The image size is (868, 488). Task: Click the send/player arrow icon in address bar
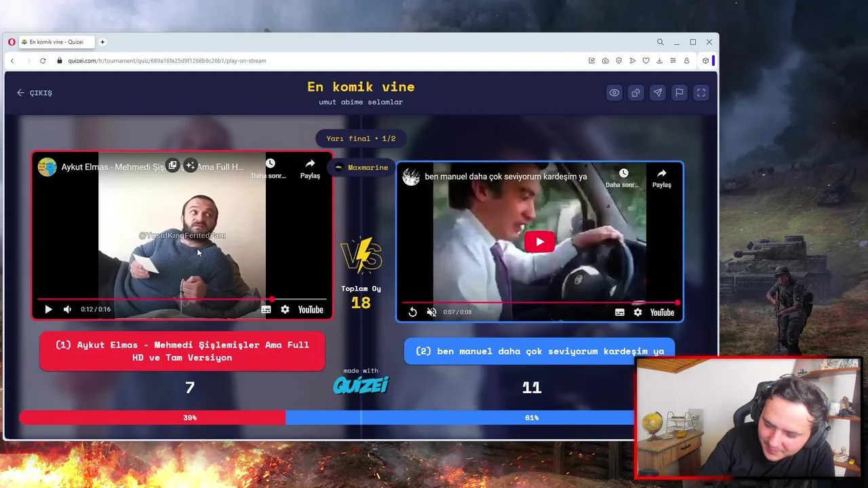point(632,60)
